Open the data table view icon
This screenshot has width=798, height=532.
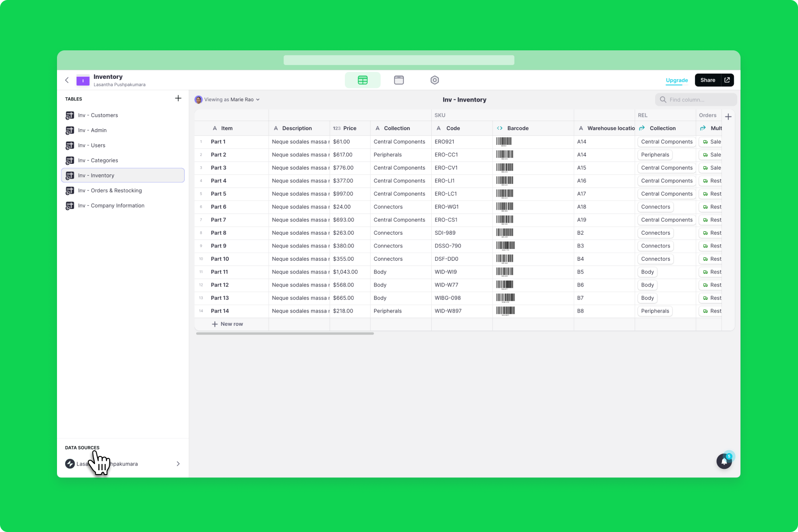click(362, 80)
